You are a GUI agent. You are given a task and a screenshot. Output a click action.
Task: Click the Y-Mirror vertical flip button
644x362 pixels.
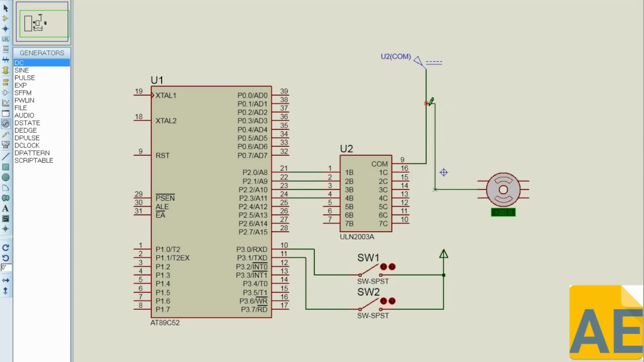pyautogui.click(x=6, y=291)
